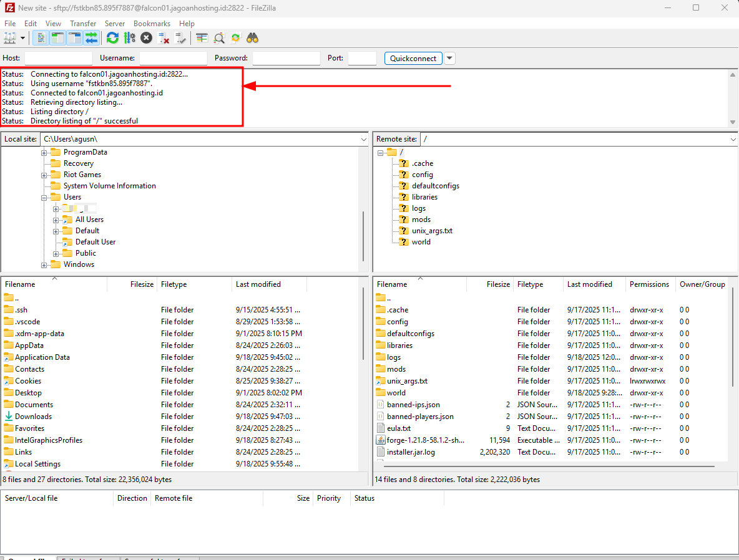Viewport: 739px width, 560px height.
Task: Click the Port input field
Action: [362, 58]
